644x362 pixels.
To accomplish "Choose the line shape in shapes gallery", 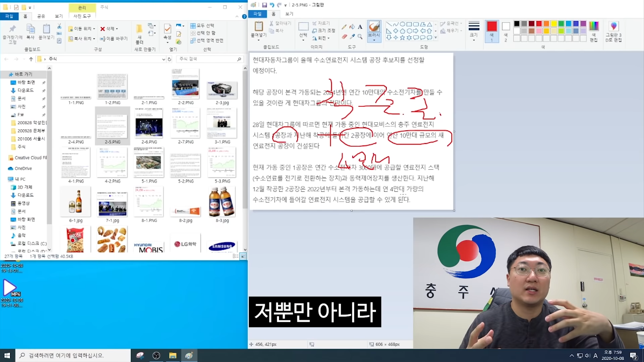I will [x=389, y=24].
